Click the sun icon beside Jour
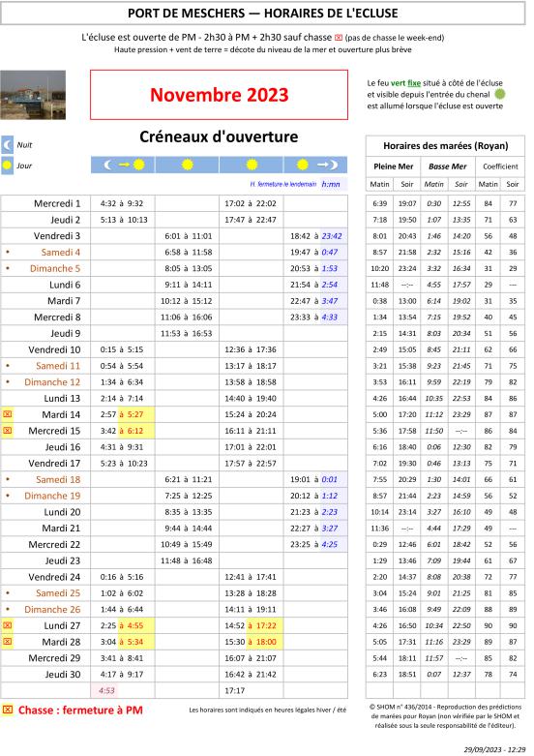Viewport: 534px width, 756px height. [x=7, y=166]
